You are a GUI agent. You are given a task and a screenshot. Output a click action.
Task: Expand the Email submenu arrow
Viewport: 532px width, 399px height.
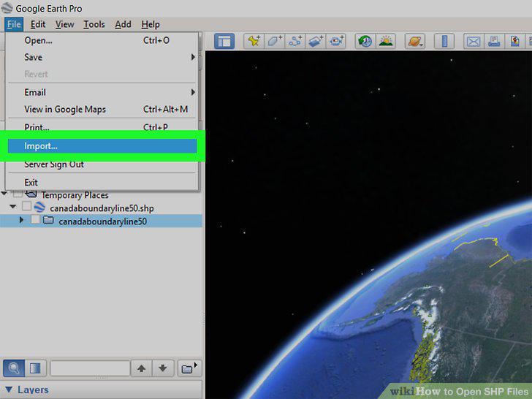pyautogui.click(x=193, y=92)
